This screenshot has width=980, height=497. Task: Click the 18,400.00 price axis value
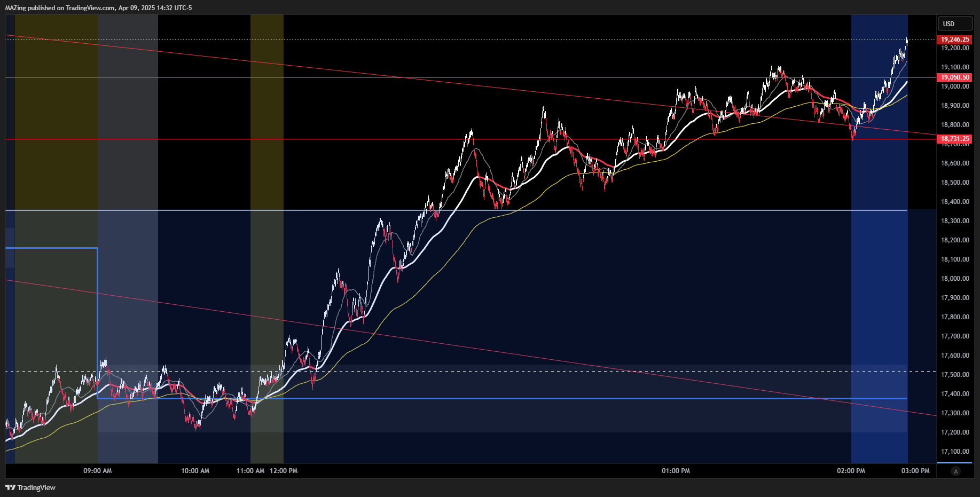[955, 202]
